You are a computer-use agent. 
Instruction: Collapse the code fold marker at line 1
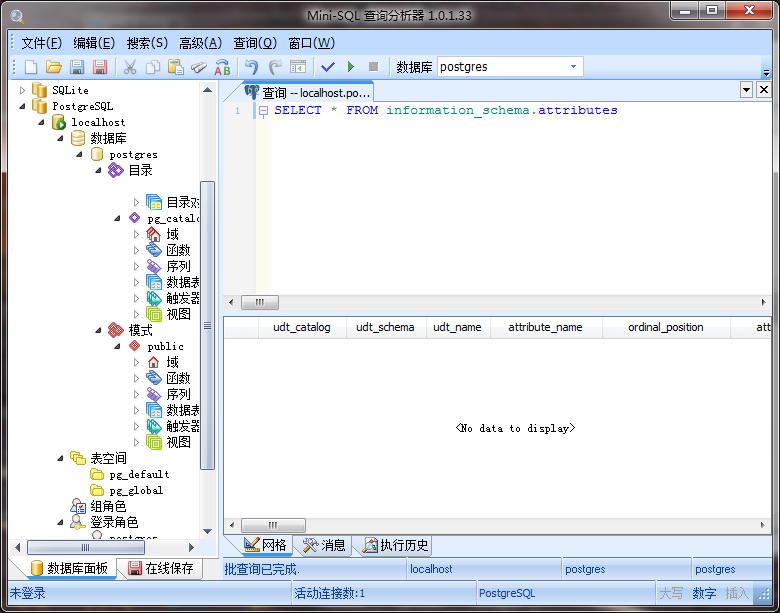(x=264, y=110)
